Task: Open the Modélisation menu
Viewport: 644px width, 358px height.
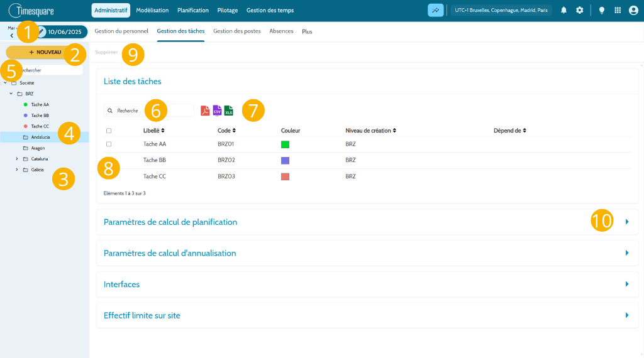Action: point(152,10)
